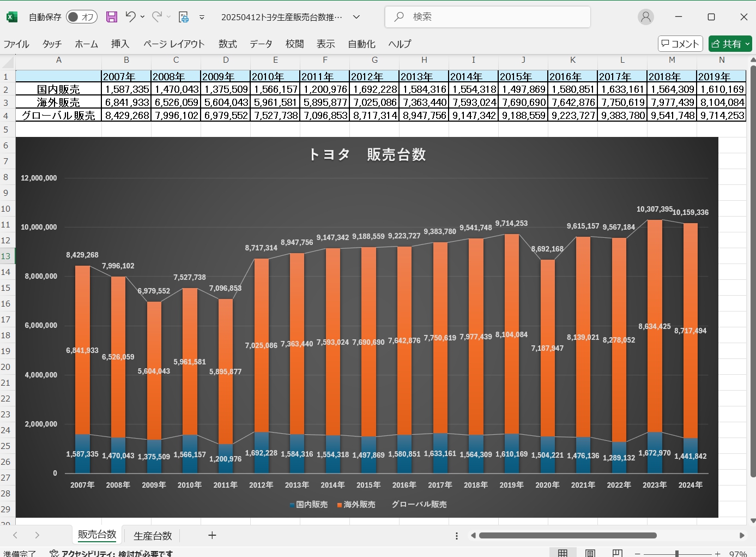The image size is (756, 557).
Task: Select the 2007年 header cell
Action: 126,76
